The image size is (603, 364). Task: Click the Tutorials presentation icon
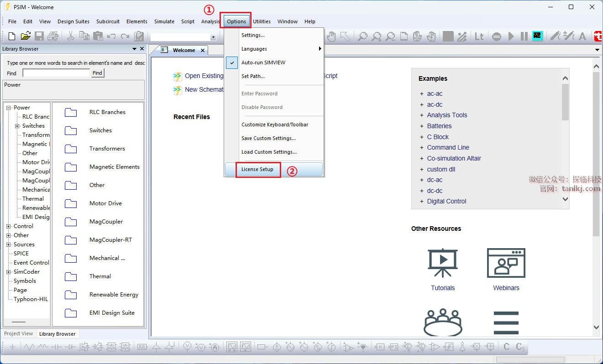pyautogui.click(x=443, y=263)
